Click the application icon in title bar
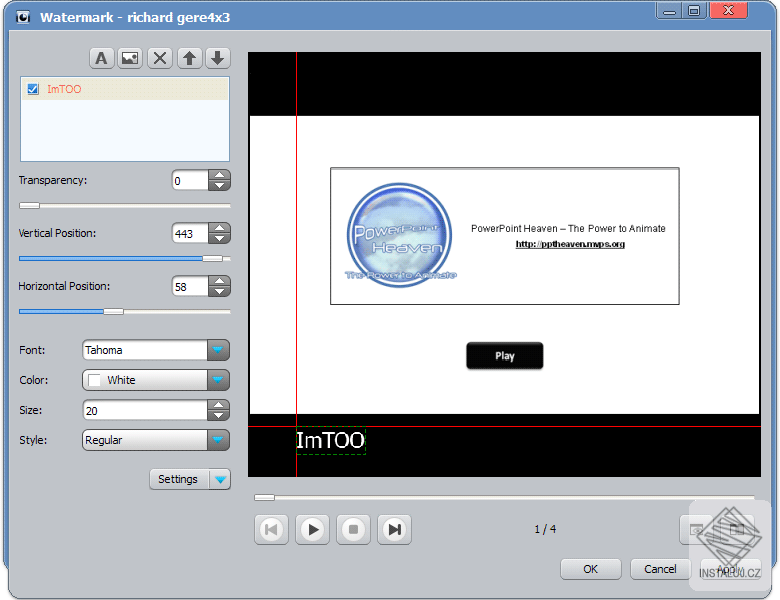This screenshot has height=600, width=780. (x=22, y=17)
